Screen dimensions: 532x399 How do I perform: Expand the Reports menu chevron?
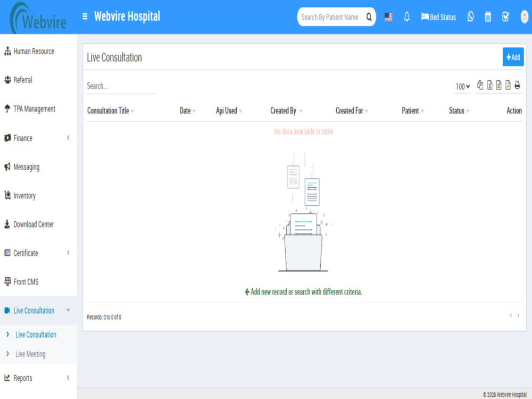coord(68,377)
